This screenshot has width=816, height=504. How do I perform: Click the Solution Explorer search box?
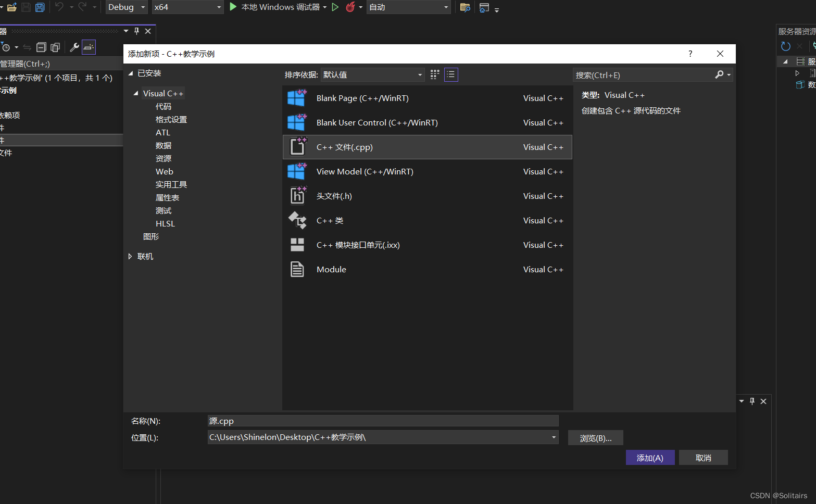(x=61, y=64)
